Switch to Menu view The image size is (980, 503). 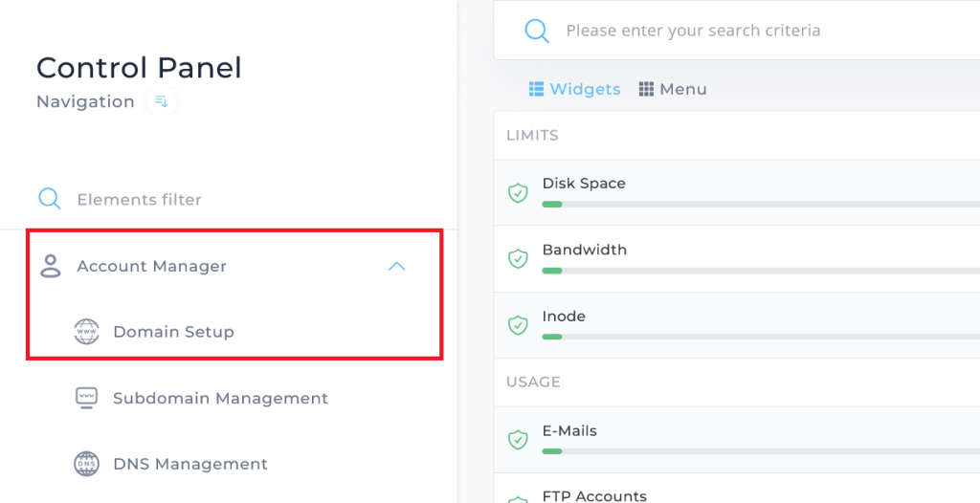tap(673, 89)
